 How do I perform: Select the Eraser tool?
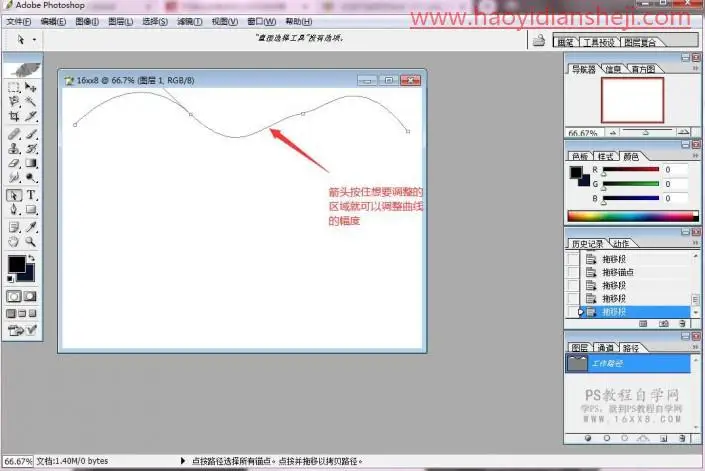(x=13, y=163)
